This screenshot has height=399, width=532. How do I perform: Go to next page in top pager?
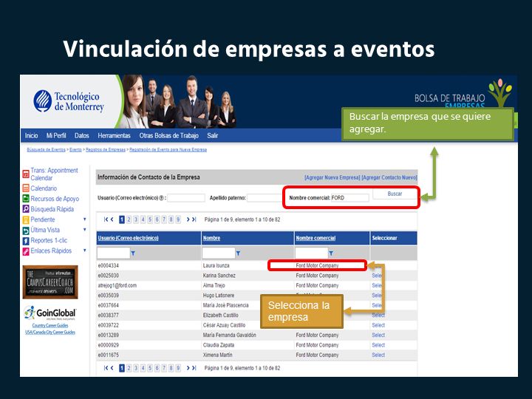click(x=188, y=219)
